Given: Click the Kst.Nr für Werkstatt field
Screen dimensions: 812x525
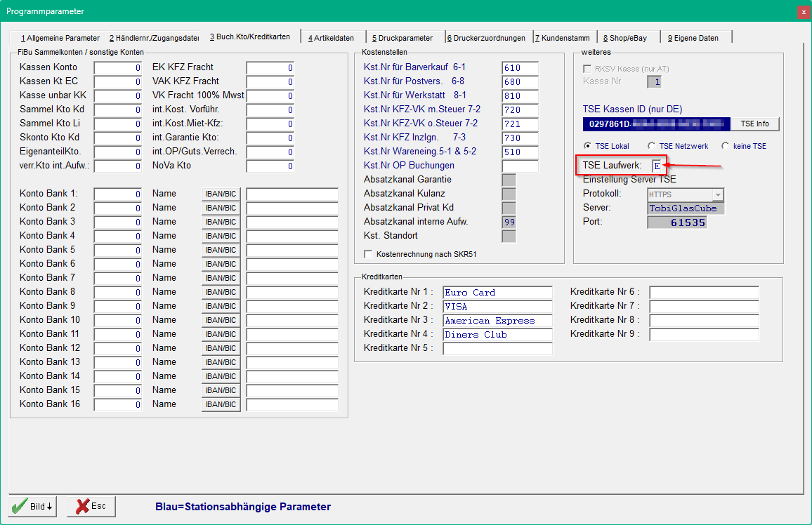Looking at the screenshot, I should [520, 95].
